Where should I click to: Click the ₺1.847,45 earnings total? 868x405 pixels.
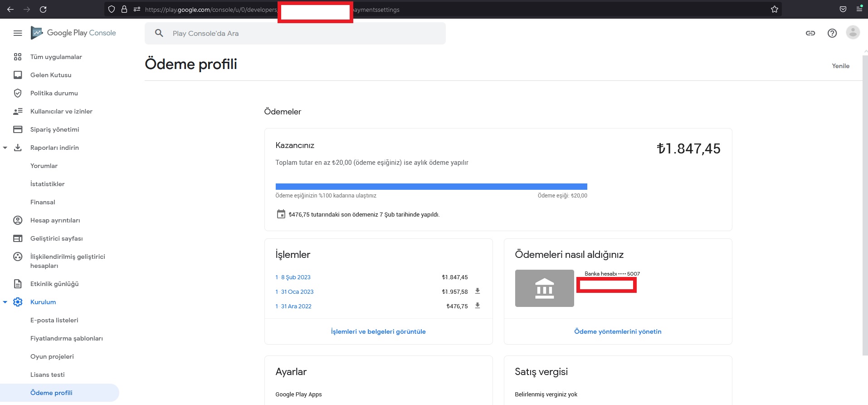(x=688, y=148)
